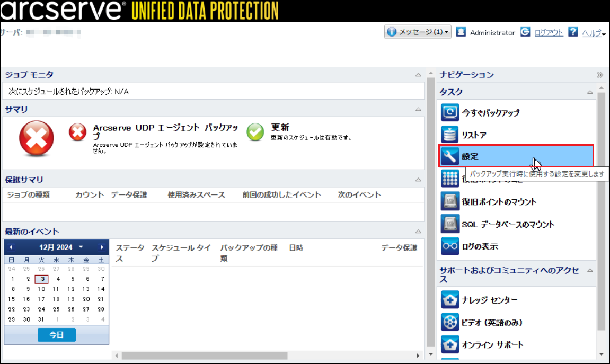
Task: Click the events scrollbar right arrow
Action: point(418,356)
